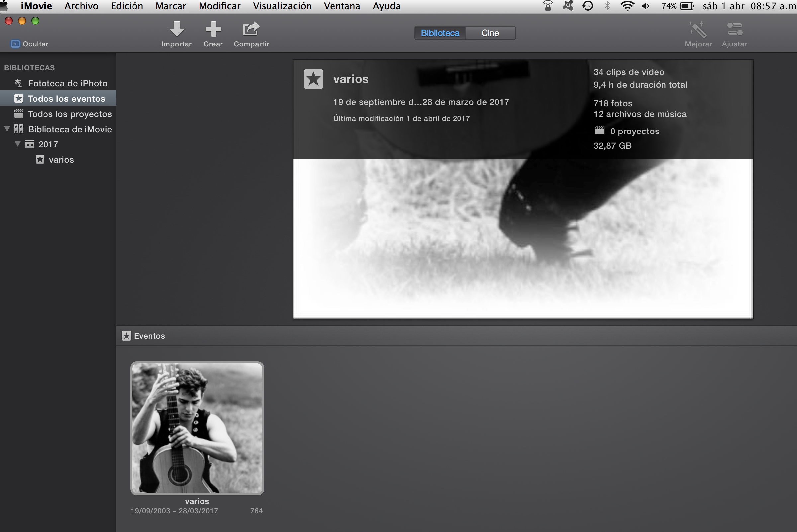Open the Visualización menu
The width and height of the screenshot is (797, 532).
click(x=282, y=6)
